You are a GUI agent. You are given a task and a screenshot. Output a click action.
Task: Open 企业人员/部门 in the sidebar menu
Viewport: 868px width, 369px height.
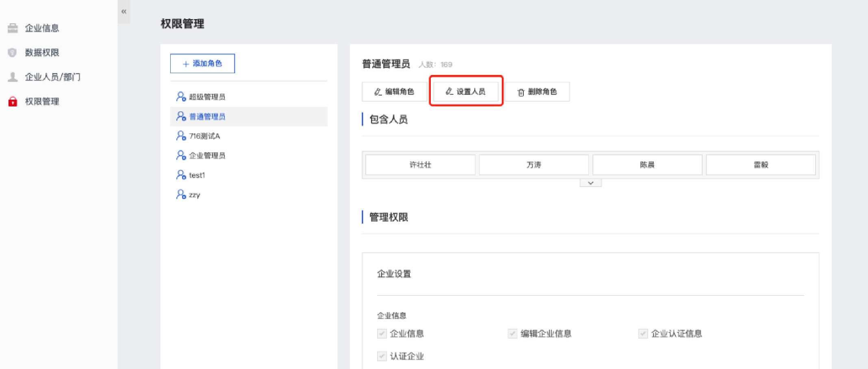(x=52, y=77)
